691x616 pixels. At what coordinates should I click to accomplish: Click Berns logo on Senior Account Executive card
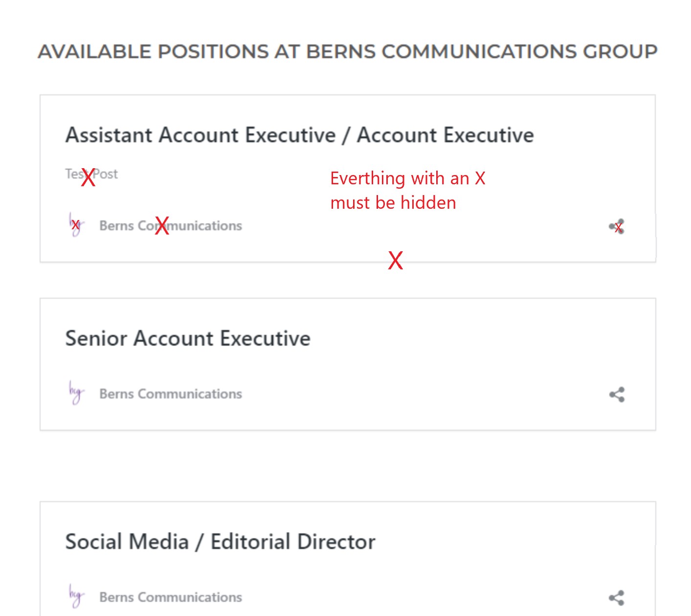point(76,393)
